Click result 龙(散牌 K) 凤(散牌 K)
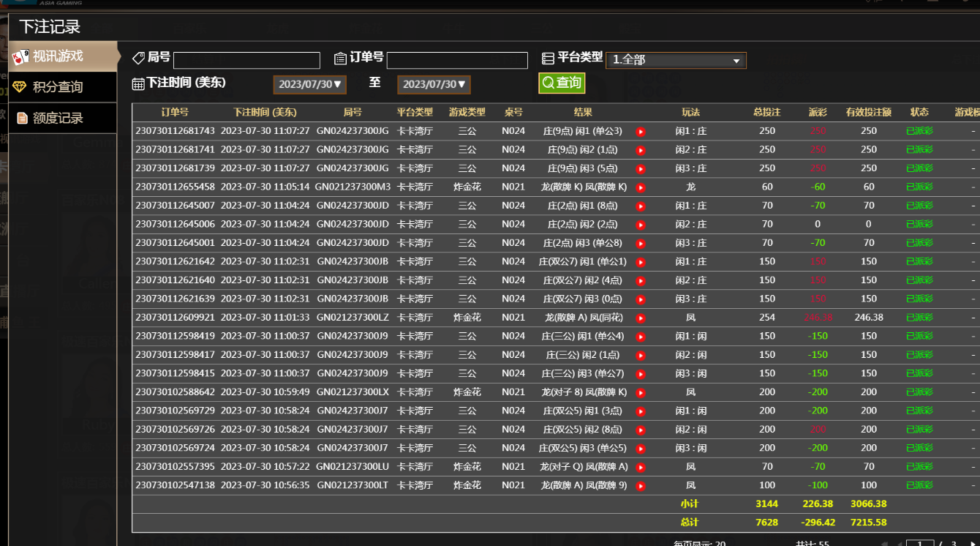The image size is (980, 546). (x=584, y=187)
